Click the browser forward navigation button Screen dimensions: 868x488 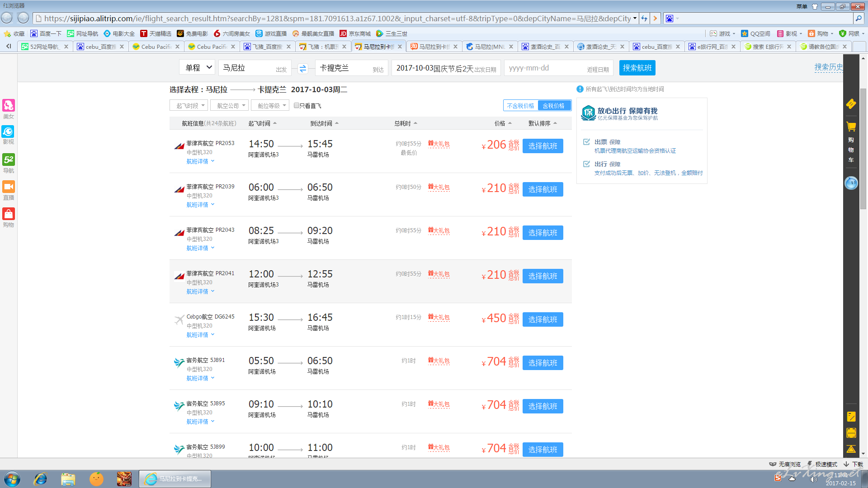(x=23, y=18)
